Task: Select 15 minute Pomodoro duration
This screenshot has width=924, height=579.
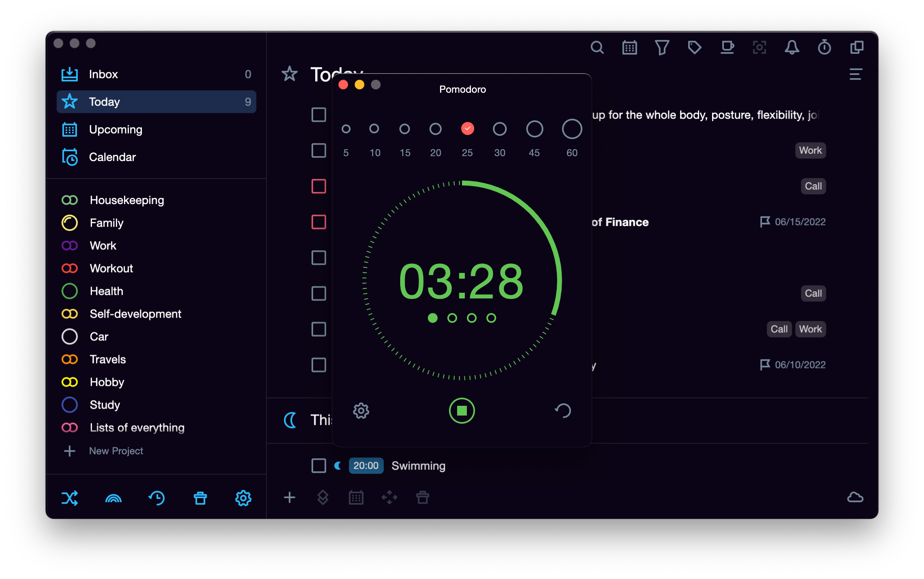Action: pos(405,129)
